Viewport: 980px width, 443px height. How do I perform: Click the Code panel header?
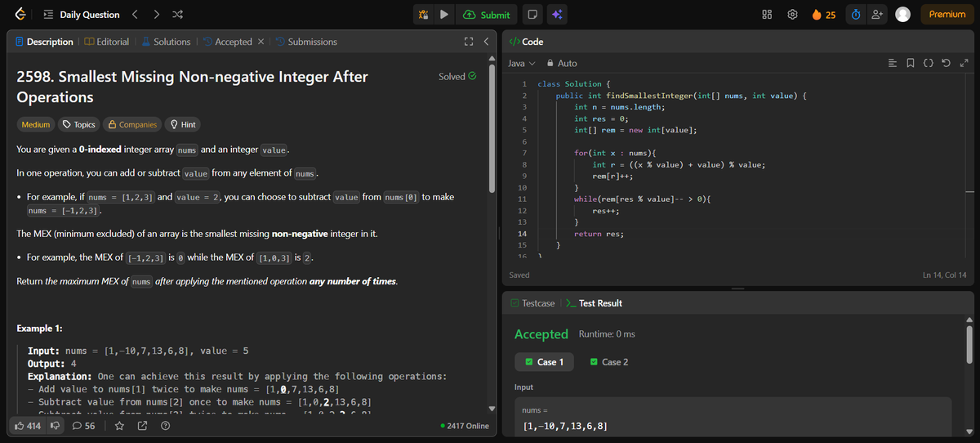coord(526,42)
